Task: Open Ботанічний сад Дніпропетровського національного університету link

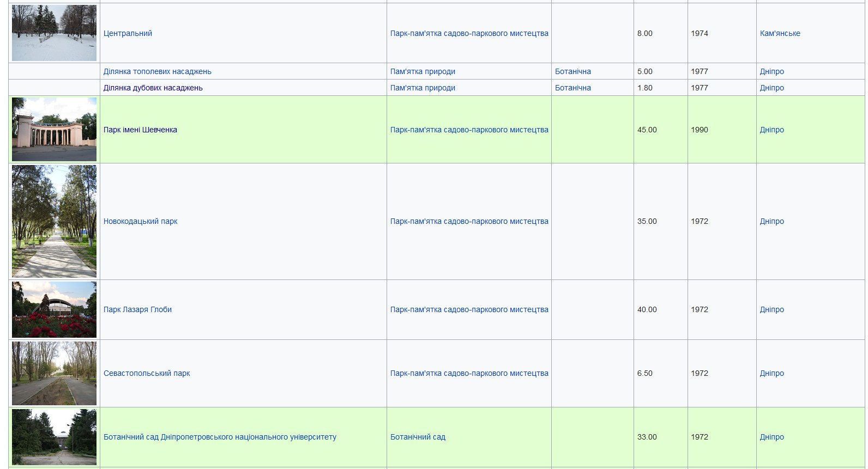Action: click(x=220, y=437)
